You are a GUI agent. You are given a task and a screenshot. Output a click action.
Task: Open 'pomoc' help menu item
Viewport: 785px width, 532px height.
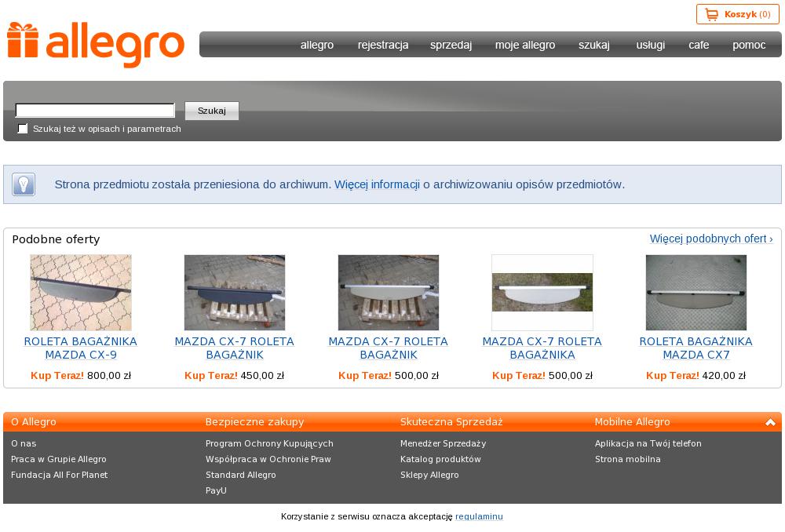(x=749, y=45)
